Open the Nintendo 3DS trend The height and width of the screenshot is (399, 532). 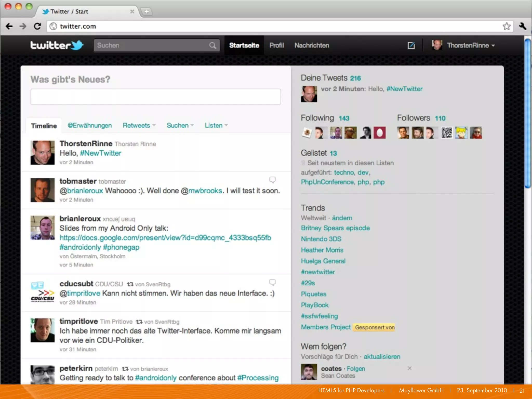click(321, 239)
